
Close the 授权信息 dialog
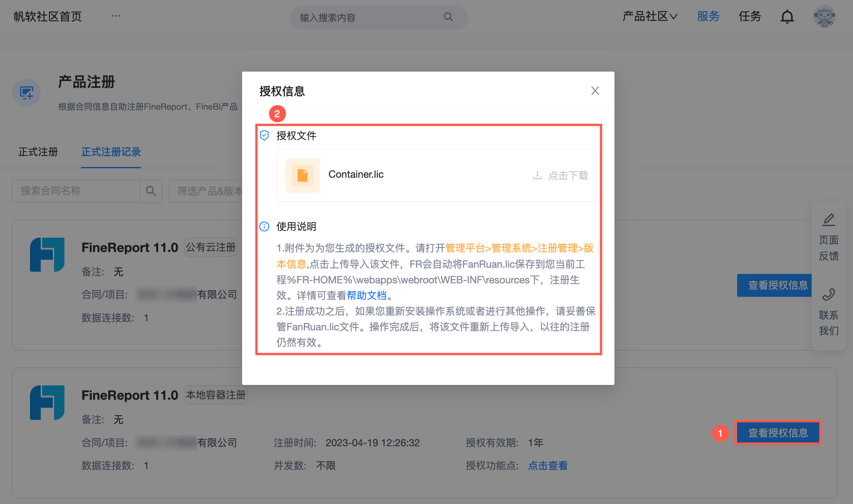pyautogui.click(x=595, y=91)
